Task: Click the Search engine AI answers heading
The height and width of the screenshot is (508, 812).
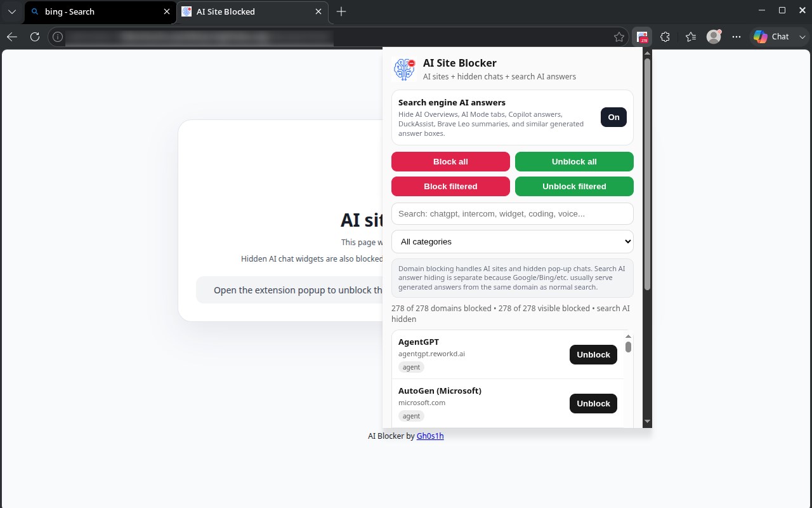Action: coord(452,102)
